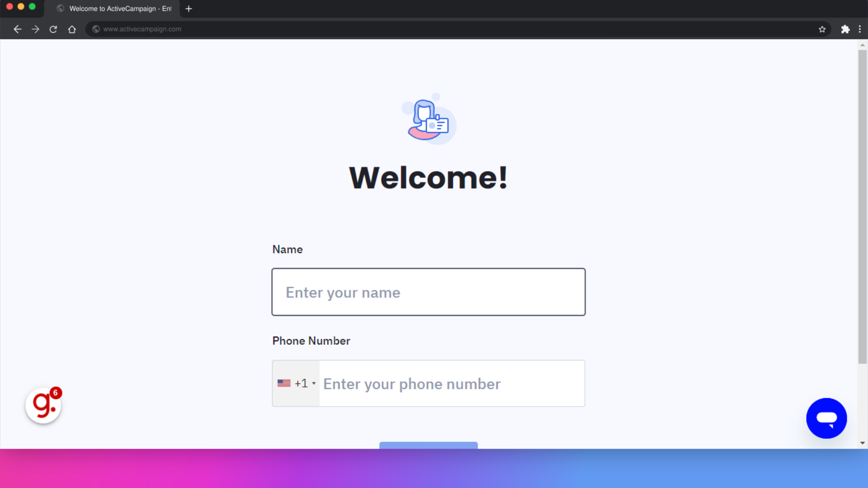Click the browser favorites star icon
Screen dimensions: 868x488
[822, 28]
